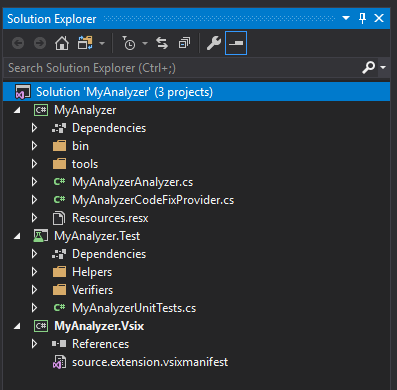Click the test project flask icon
The height and width of the screenshot is (390, 397).
(41, 236)
